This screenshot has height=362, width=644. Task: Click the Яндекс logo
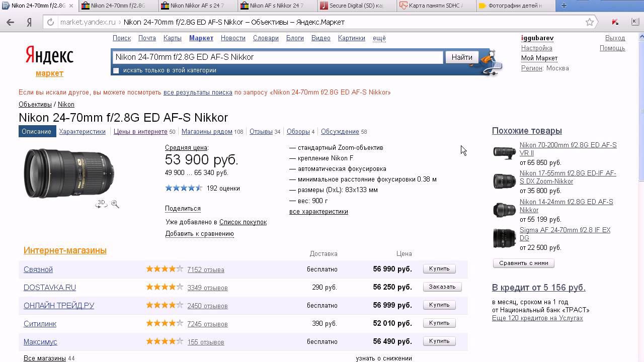pos(49,56)
